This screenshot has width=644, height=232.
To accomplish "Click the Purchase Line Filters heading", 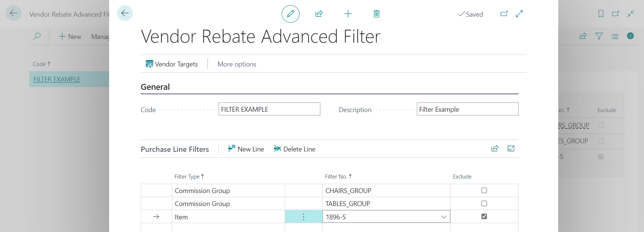I will coord(175,149).
